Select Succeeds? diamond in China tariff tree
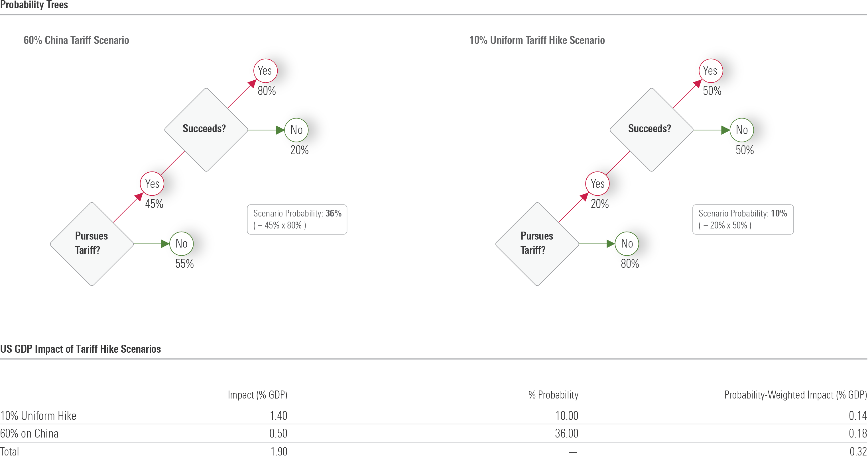The image size is (868, 470). tap(206, 130)
